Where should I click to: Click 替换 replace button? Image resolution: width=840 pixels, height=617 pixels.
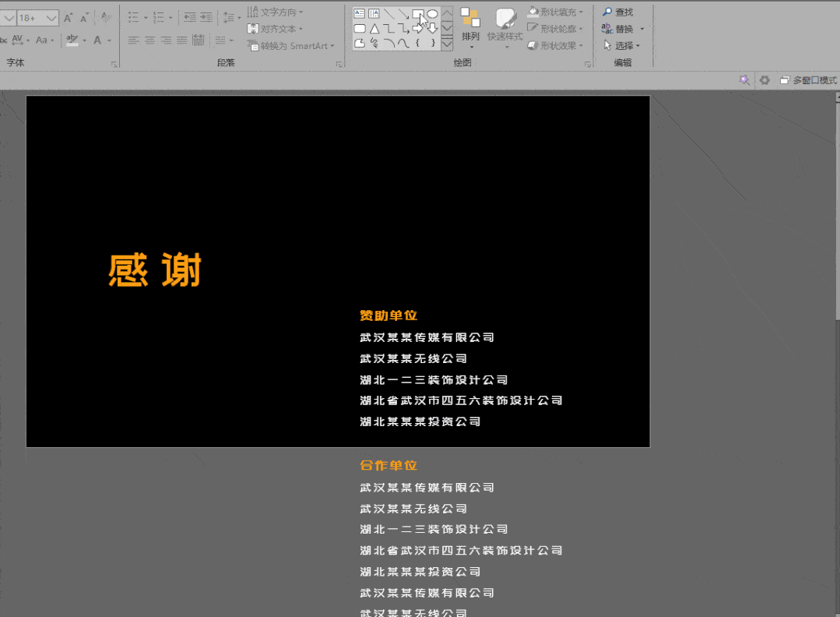tap(617, 28)
